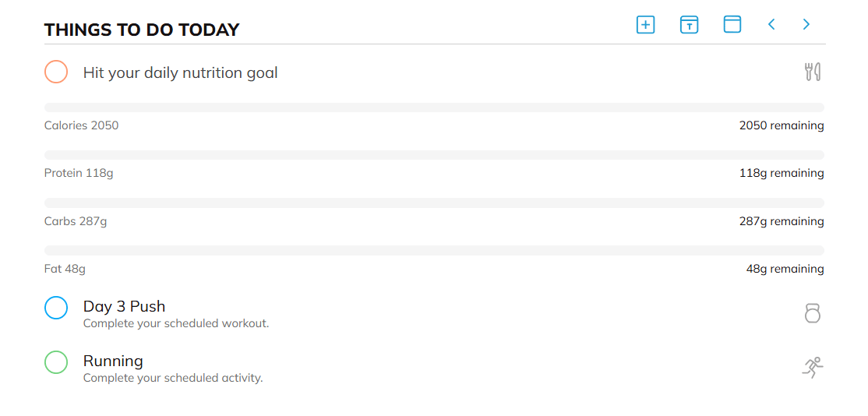Click the Carbs progress bar
The width and height of the screenshot is (868, 416).
point(434,203)
